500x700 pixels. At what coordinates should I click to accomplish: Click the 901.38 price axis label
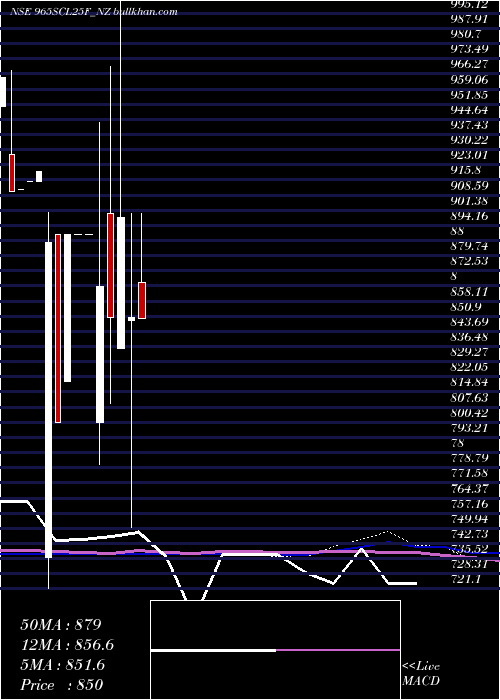470,200
